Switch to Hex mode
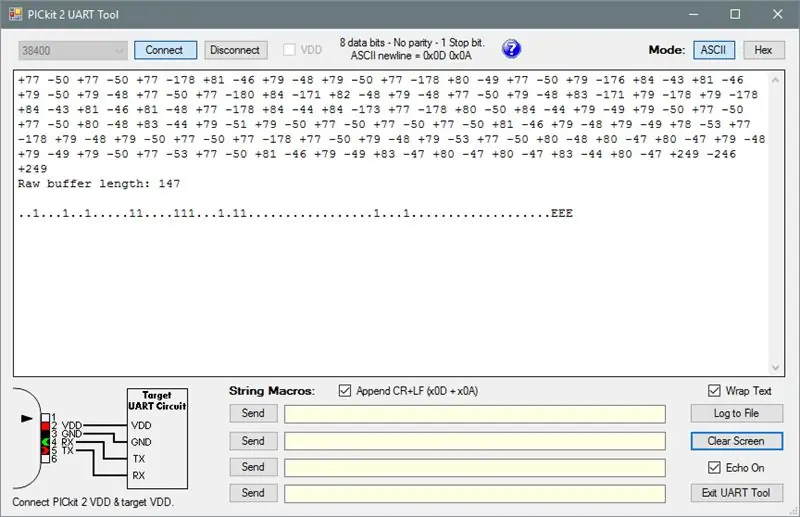Viewport: 800px width, 517px height. [x=763, y=50]
